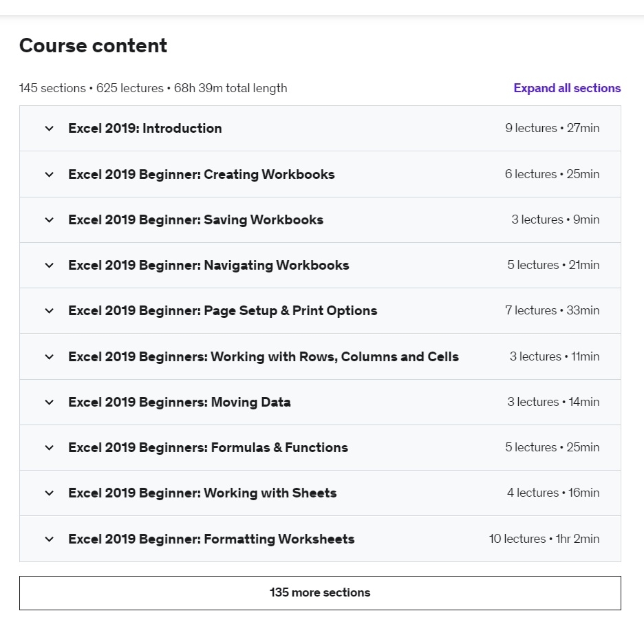The width and height of the screenshot is (644, 644).
Task: Click the 10 lectures • 1hr 2min label
Action: pos(544,539)
